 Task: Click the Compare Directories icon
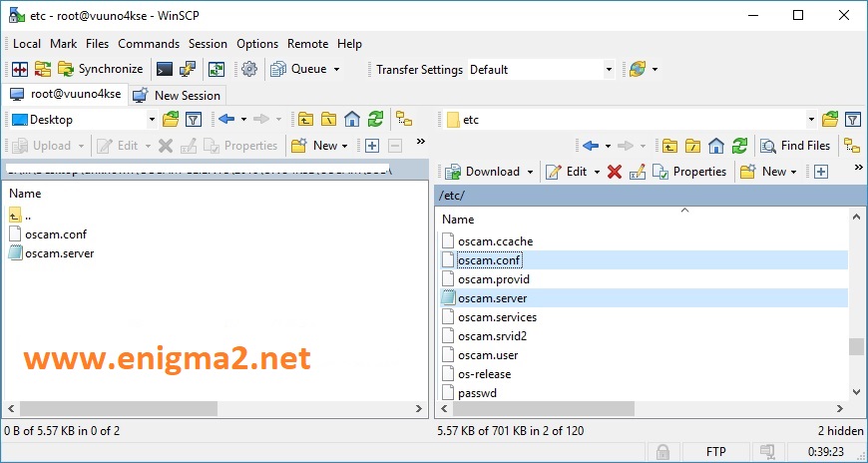pyautogui.click(x=20, y=69)
